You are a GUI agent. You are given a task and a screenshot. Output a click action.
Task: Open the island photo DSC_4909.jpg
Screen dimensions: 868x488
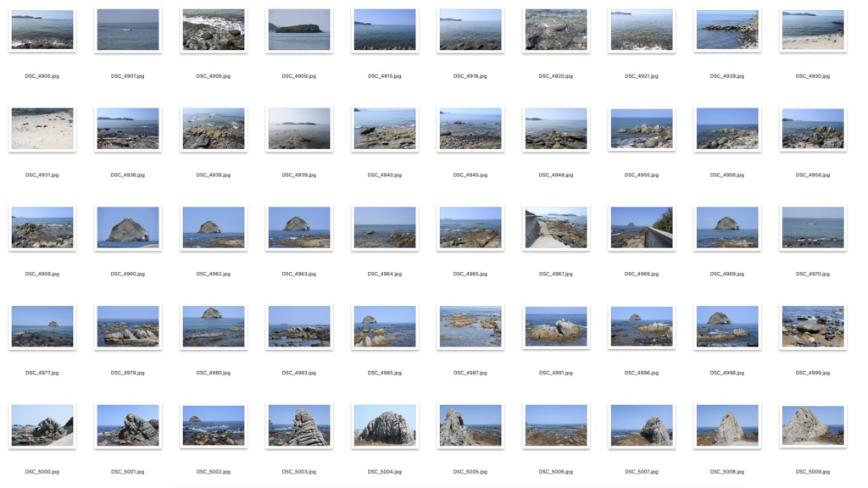pyautogui.click(x=298, y=28)
